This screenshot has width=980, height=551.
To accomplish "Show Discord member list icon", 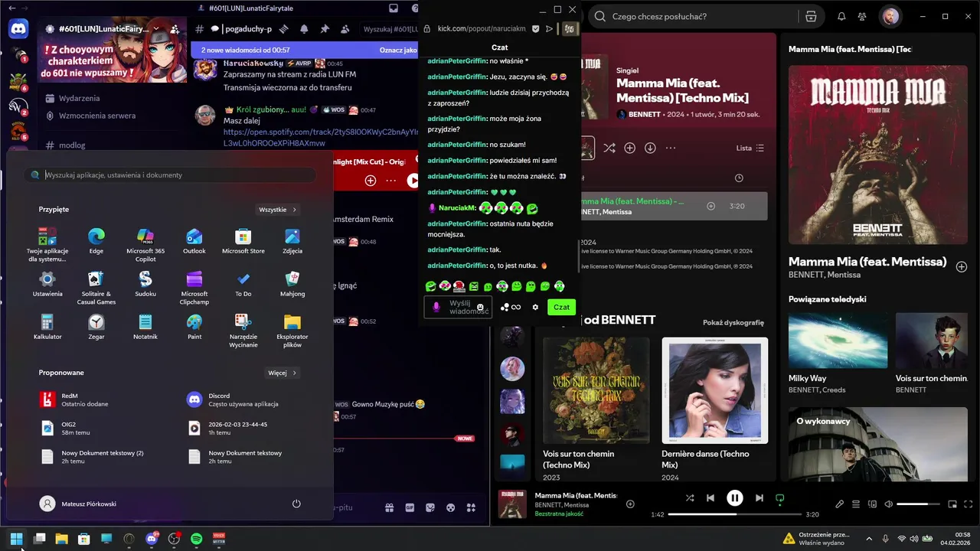I will point(345,28).
